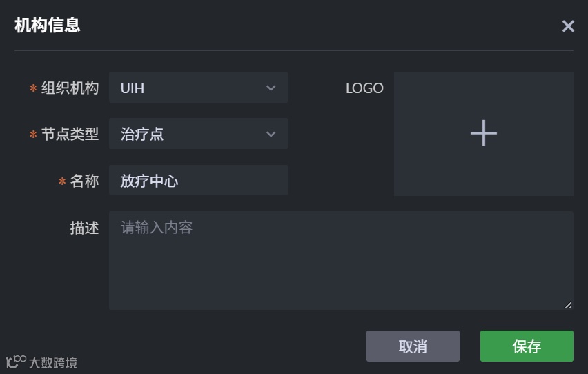Click the chevron arrow in 节点类型 field
Screen dimensions: 588x374
[x=271, y=135]
